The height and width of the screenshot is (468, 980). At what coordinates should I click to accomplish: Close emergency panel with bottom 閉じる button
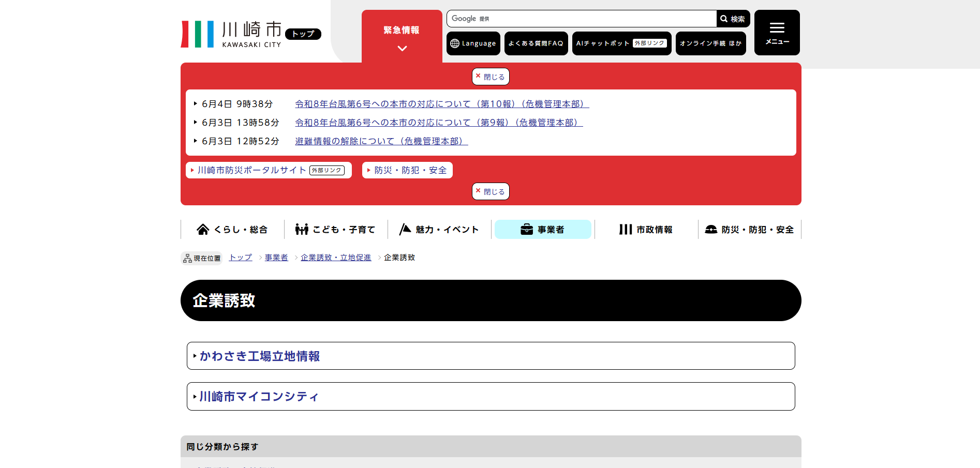[x=491, y=191]
